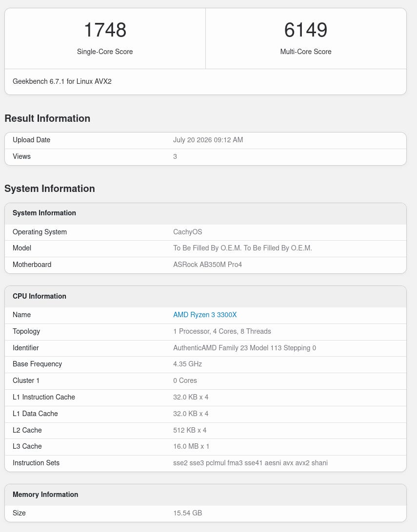
Task: Click the Topology row value
Action: point(222,331)
